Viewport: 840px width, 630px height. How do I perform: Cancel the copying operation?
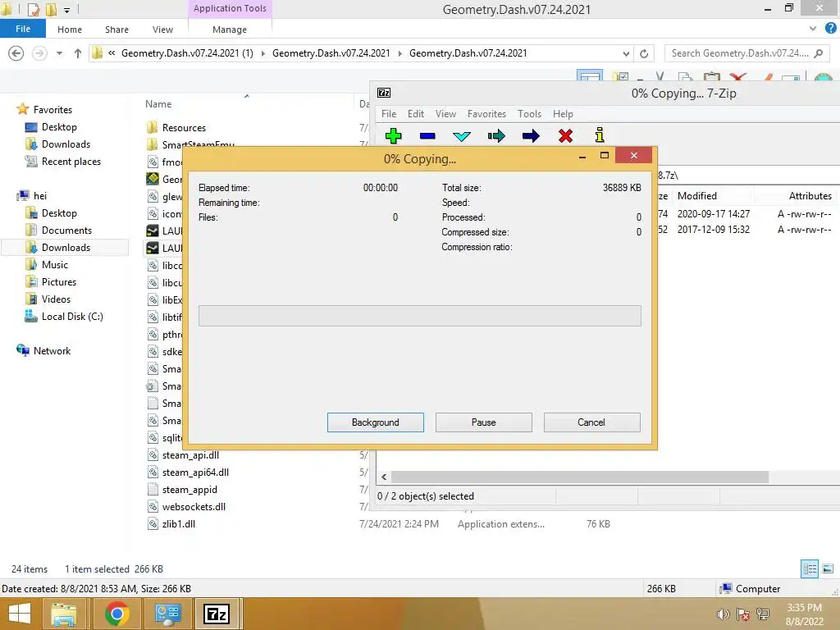click(592, 422)
